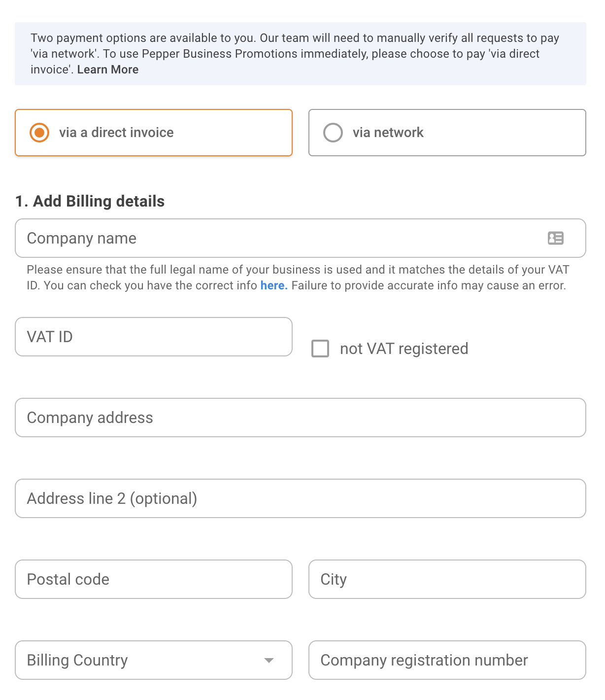Check the 'not VAT registered' checkbox

tap(320, 349)
